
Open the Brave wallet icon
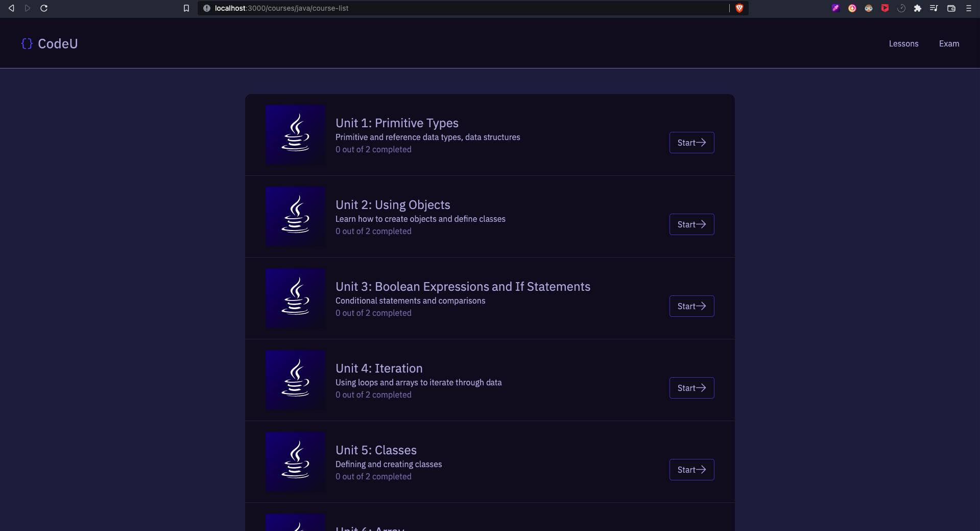[951, 8]
